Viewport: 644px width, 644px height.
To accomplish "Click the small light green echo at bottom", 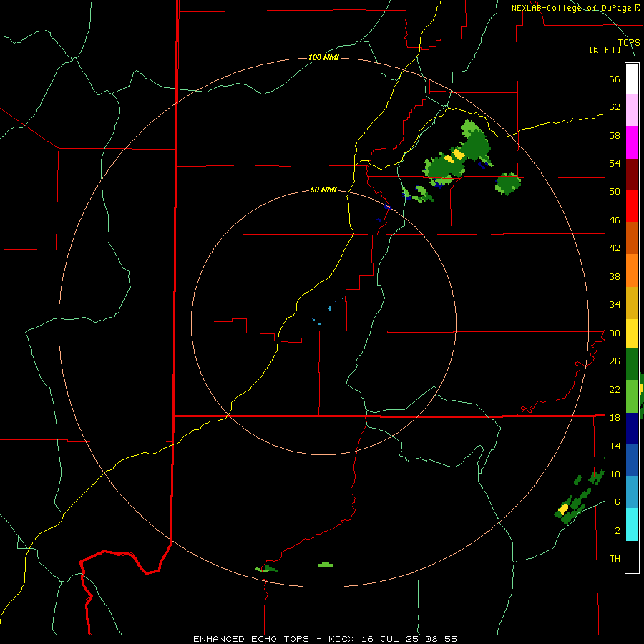I will point(326,565).
